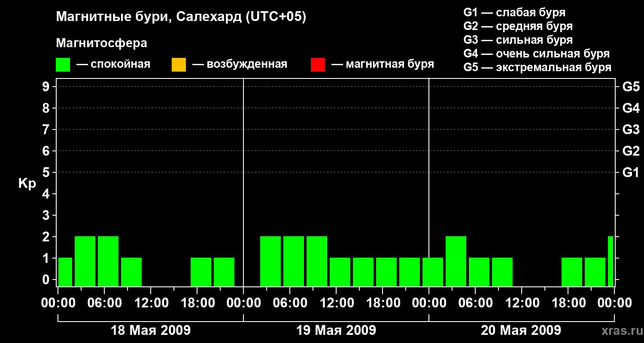This screenshot has width=644, height=343.
Task: Click the 'Kp' y-axis label
Action: pyautogui.click(x=27, y=184)
